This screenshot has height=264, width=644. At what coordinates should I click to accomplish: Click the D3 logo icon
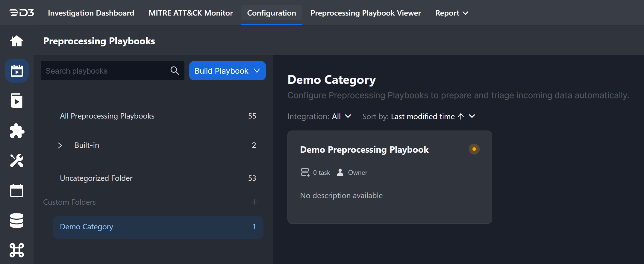click(22, 13)
